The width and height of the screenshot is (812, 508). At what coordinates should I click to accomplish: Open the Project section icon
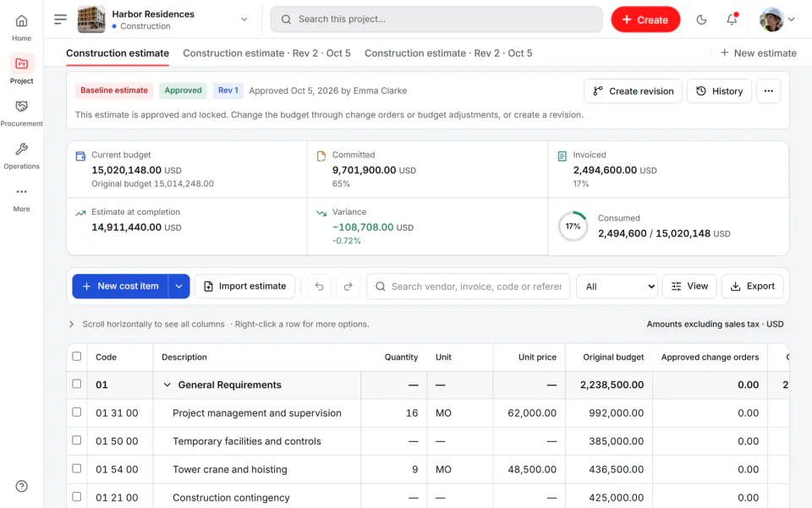pos(21,63)
